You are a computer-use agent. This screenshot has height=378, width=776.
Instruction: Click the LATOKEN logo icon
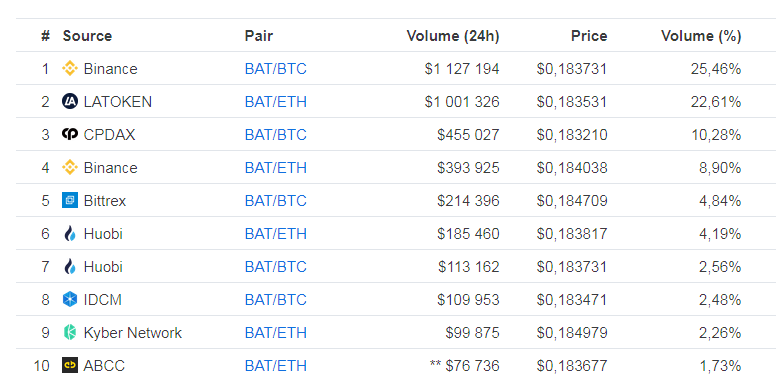pos(70,101)
